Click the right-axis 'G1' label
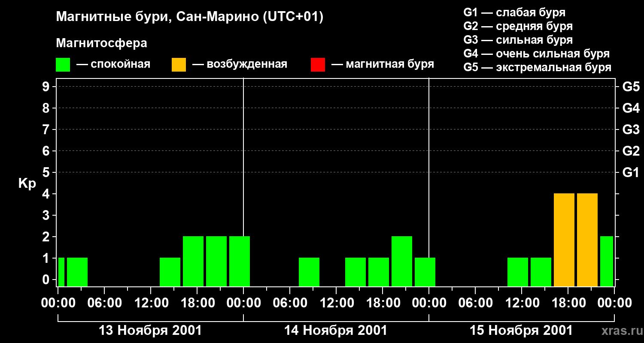Viewport: 644px width, 343px height. [x=631, y=173]
